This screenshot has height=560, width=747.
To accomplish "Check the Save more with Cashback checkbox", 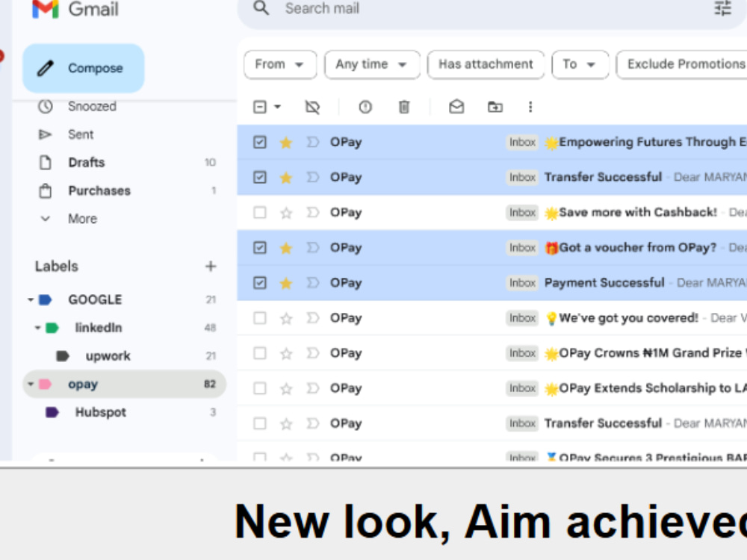I will click(260, 212).
